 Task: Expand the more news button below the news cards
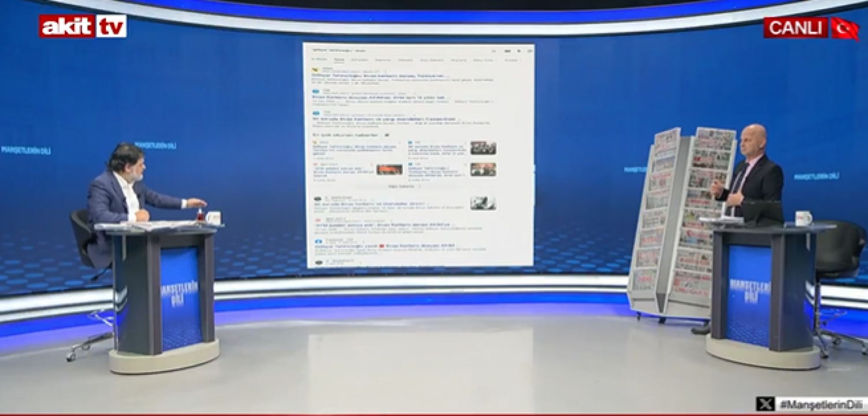(x=403, y=187)
